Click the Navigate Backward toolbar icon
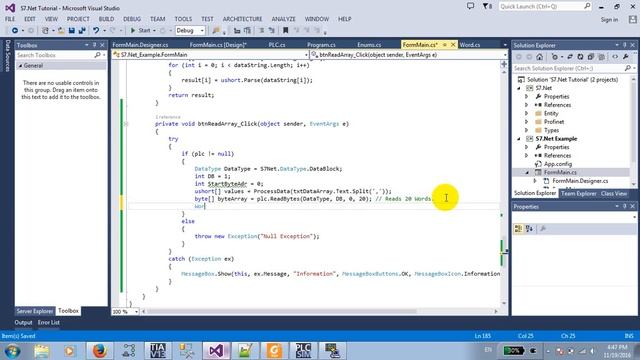 pyautogui.click(x=15, y=30)
